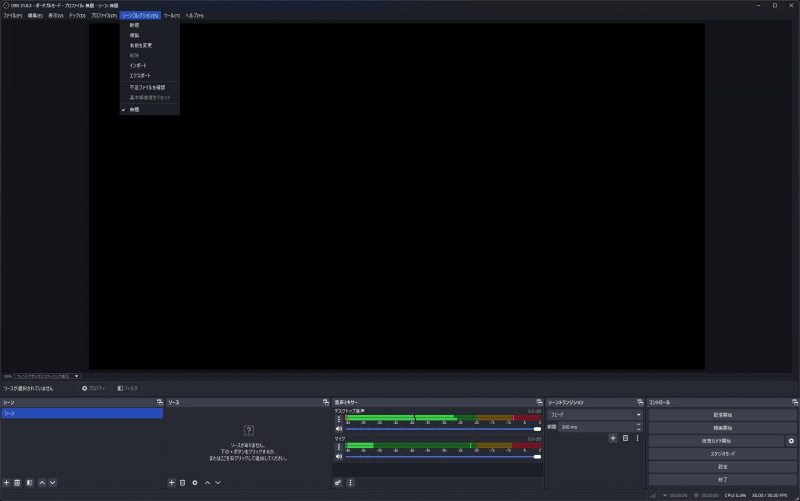Adjust Mic volume slider
The height and width of the screenshot is (501, 800).
pyautogui.click(x=443, y=457)
